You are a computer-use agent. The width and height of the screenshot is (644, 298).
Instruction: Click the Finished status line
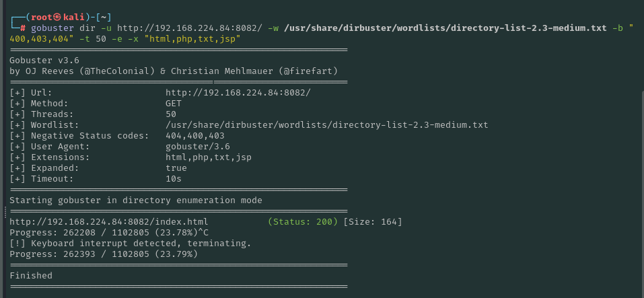click(31, 275)
